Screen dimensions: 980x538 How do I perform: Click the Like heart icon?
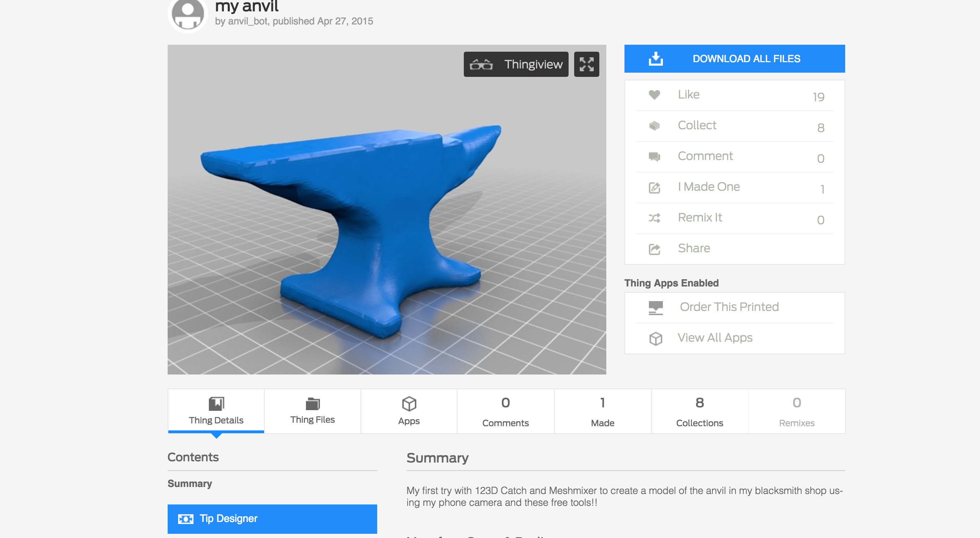click(x=654, y=95)
